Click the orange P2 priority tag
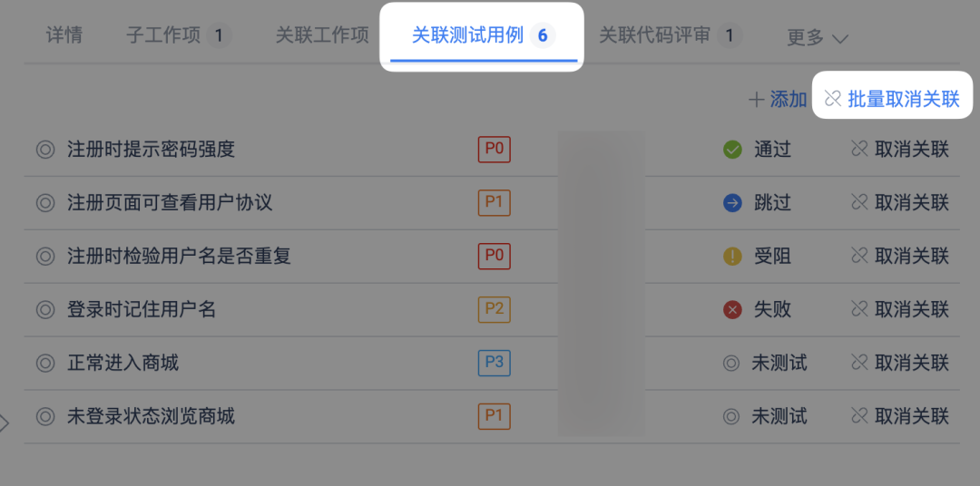The height and width of the screenshot is (486, 980). pos(494,310)
